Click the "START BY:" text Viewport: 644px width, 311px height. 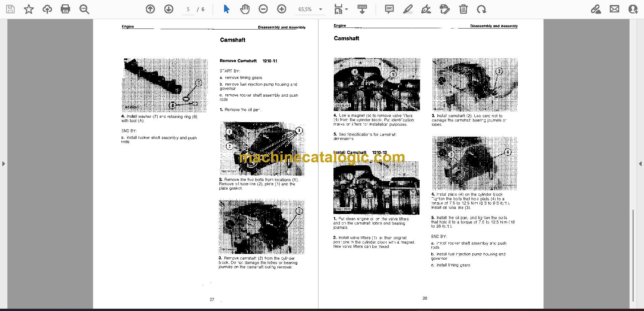[x=230, y=71]
